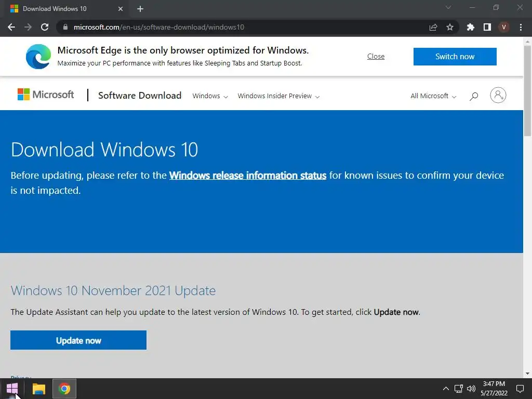The height and width of the screenshot is (399, 532).
Task: Click the Switch now button
Action: (455, 56)
